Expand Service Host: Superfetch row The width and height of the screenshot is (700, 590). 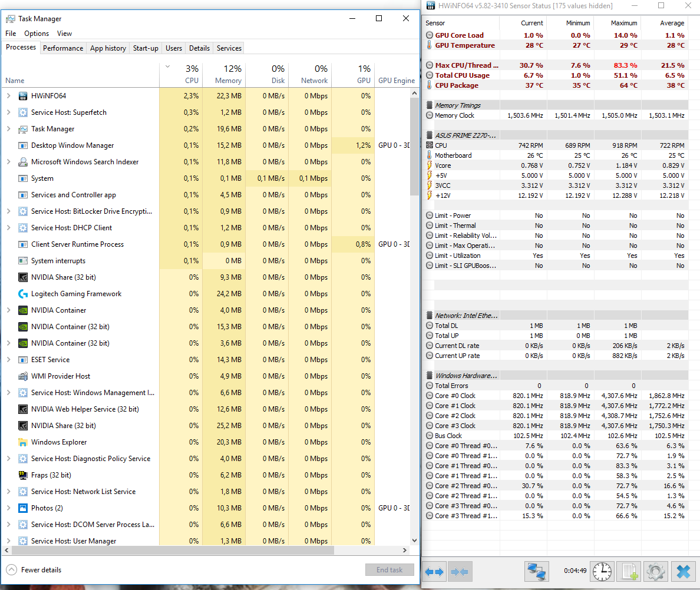8,112
